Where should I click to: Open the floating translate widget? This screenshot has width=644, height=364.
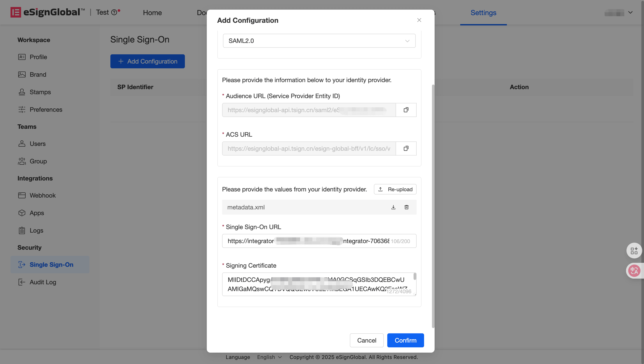click(634, 270)
